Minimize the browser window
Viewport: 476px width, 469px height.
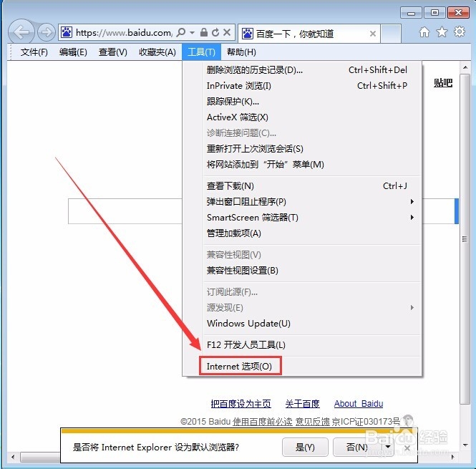pos(411,13)
